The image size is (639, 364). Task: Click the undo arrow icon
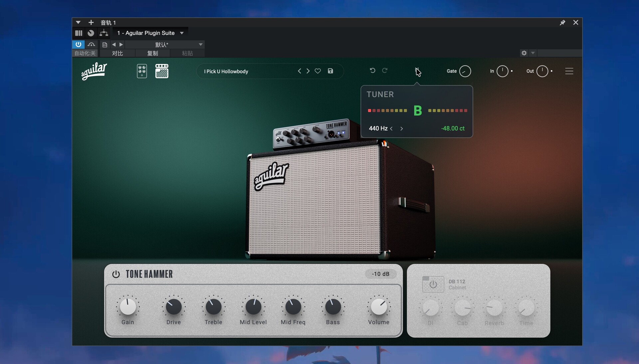coord(372,71)
